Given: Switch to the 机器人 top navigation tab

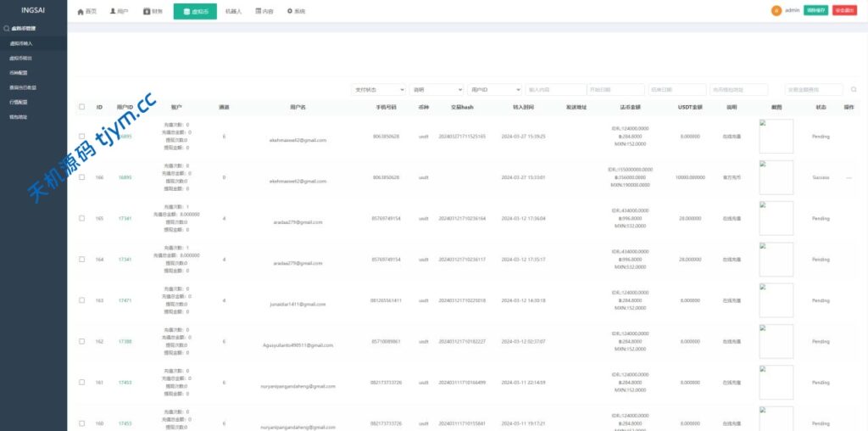Looking at the screenshot, I should pos(233,12).
